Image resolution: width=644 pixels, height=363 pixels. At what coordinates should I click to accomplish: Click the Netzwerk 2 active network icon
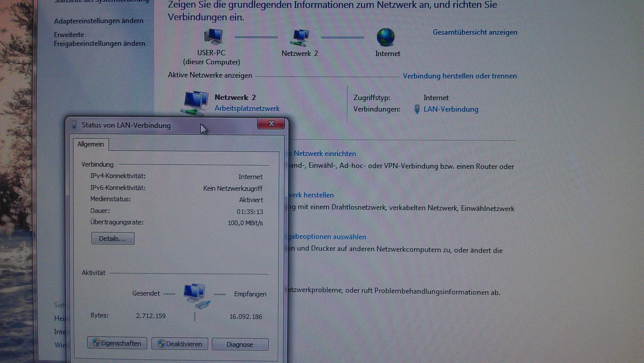[x=195, y=103]
